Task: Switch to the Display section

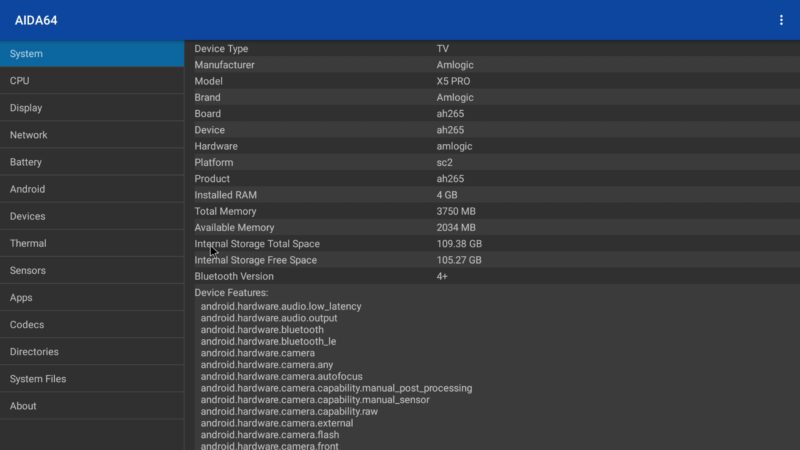Action: pos(92,108)
